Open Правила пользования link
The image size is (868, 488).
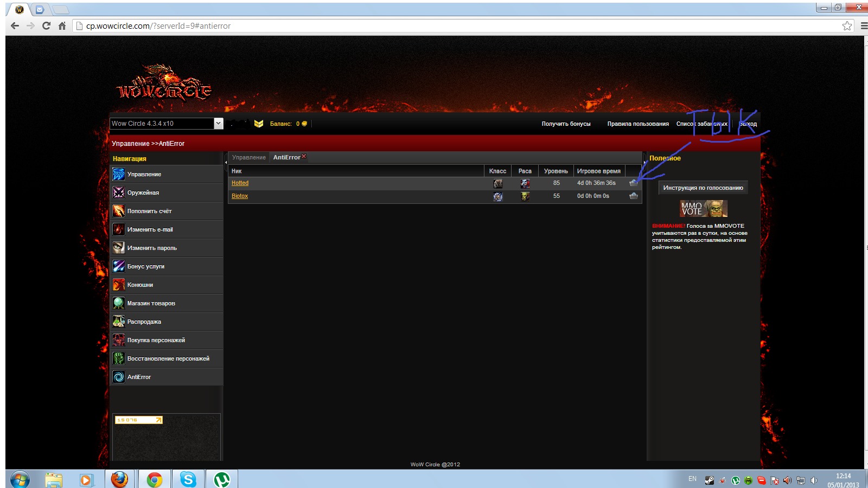click(637, 124)
